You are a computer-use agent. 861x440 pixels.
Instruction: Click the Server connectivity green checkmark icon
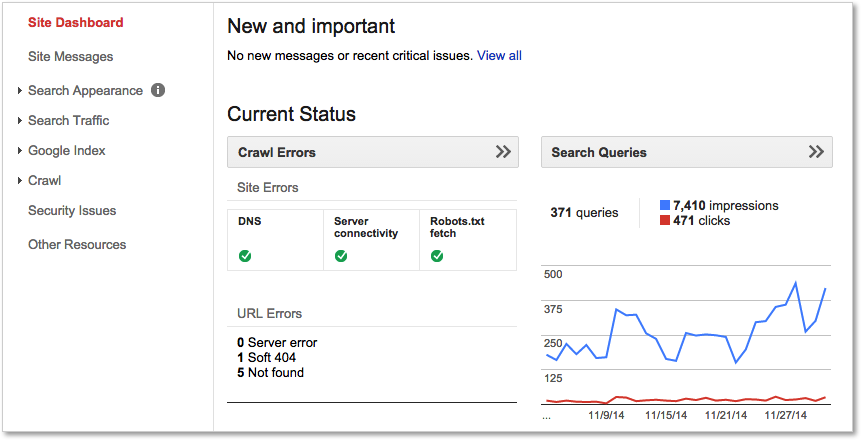coord(341,256)
